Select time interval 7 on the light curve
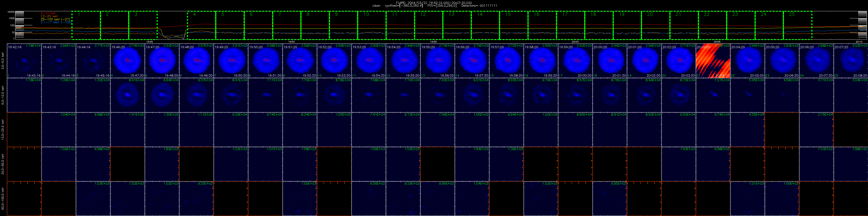Viewport: 868px width, 216px height. 287,25
